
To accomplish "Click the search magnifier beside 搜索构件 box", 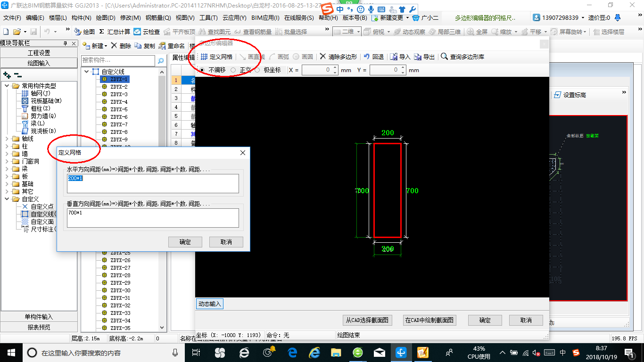I will click(161, 60).
